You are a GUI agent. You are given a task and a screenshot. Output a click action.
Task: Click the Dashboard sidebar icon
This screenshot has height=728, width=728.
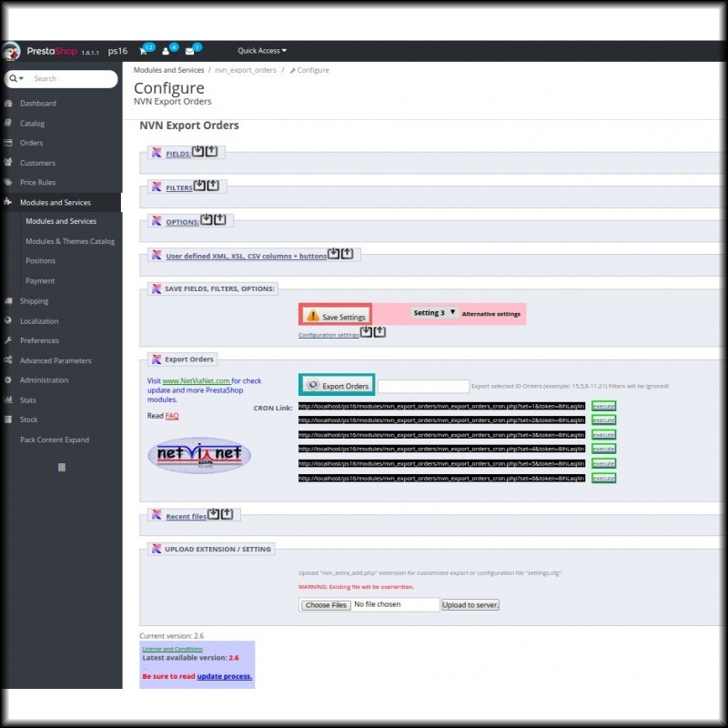[x=8, y=103]
